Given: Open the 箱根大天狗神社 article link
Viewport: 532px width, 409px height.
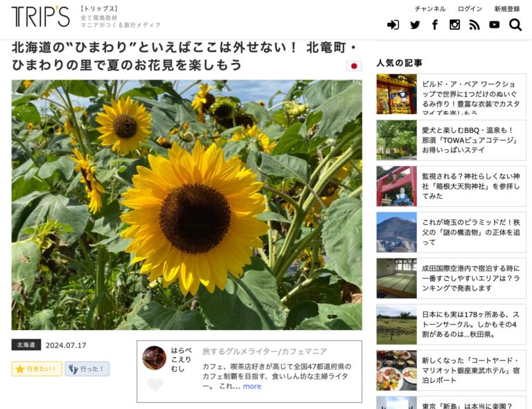Looking at the screenshot, I should coord(470,186).
